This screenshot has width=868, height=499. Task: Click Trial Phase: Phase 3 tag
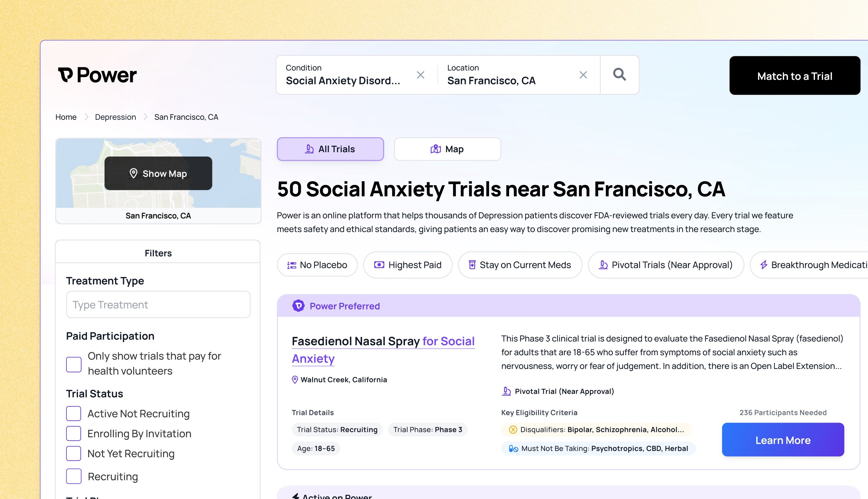[427, 429]
